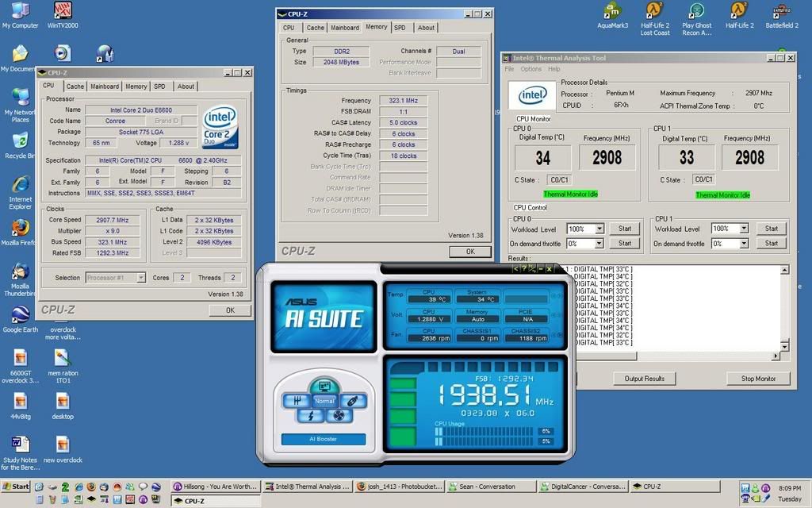
Task: Open the '44v8ltg' desktop file
Action: 20,406
